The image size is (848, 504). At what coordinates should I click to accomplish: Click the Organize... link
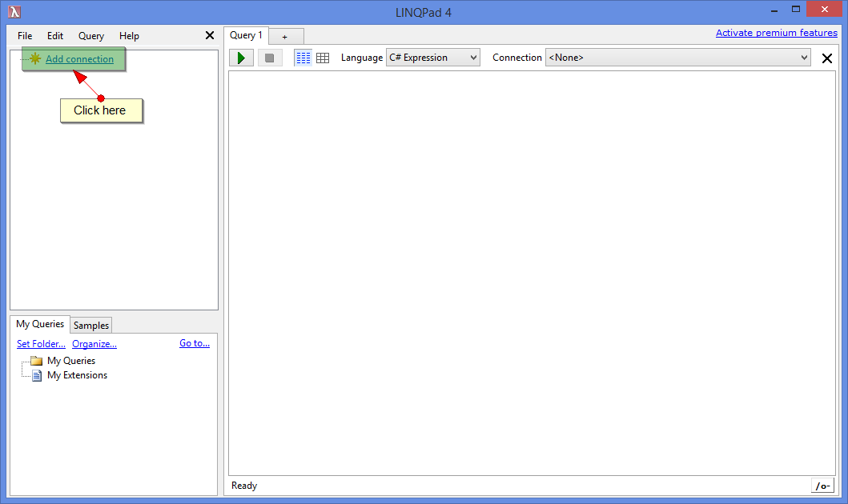click(94, 344)
